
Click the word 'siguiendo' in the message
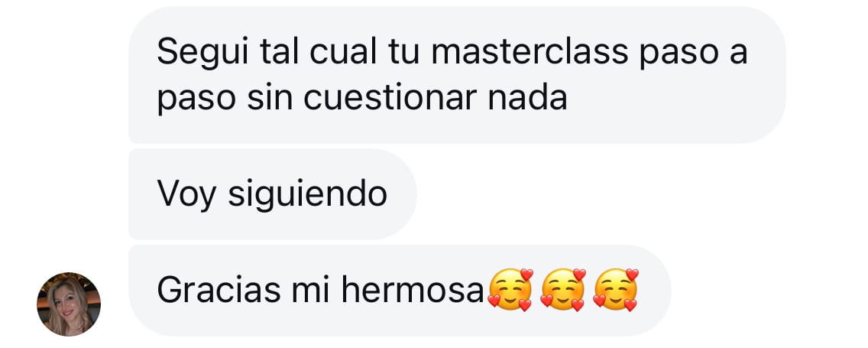(308, 196)
